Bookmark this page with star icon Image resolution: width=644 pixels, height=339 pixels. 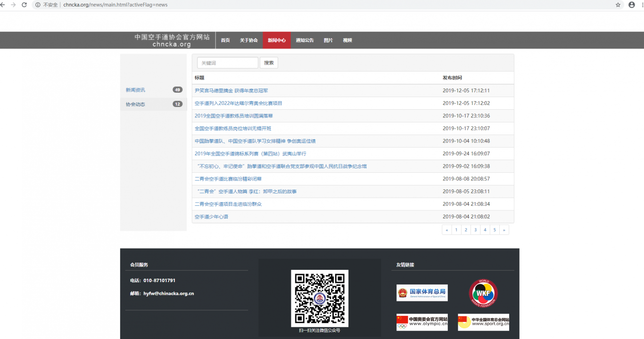(618, 5)
